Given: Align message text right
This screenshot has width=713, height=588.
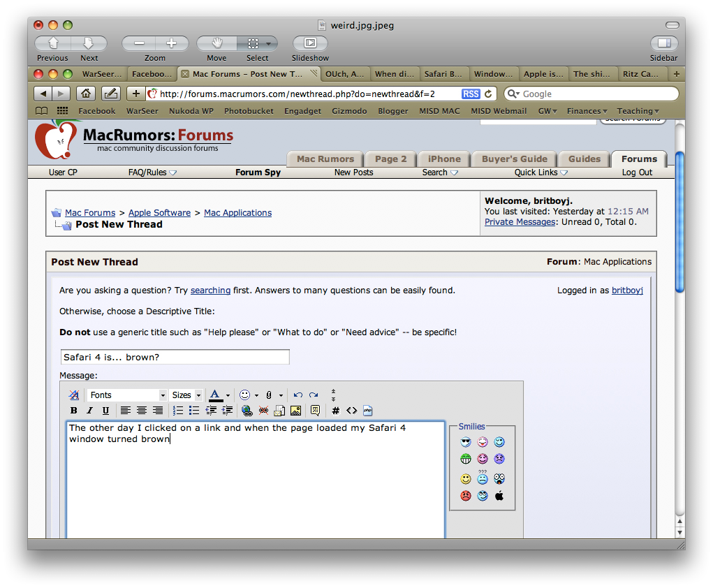Looking at the screenshot, I should pos(157,411).
